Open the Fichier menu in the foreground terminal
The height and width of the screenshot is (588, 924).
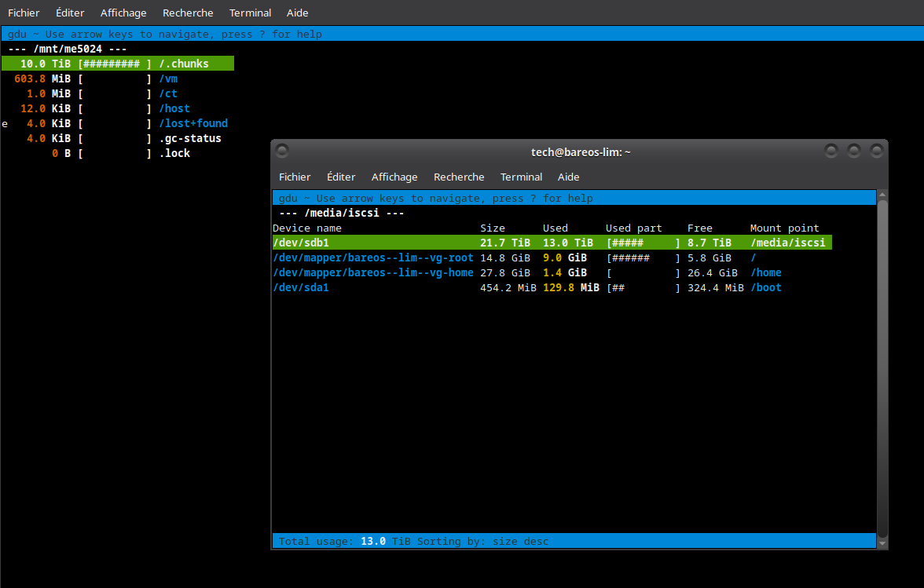(294, 177)
